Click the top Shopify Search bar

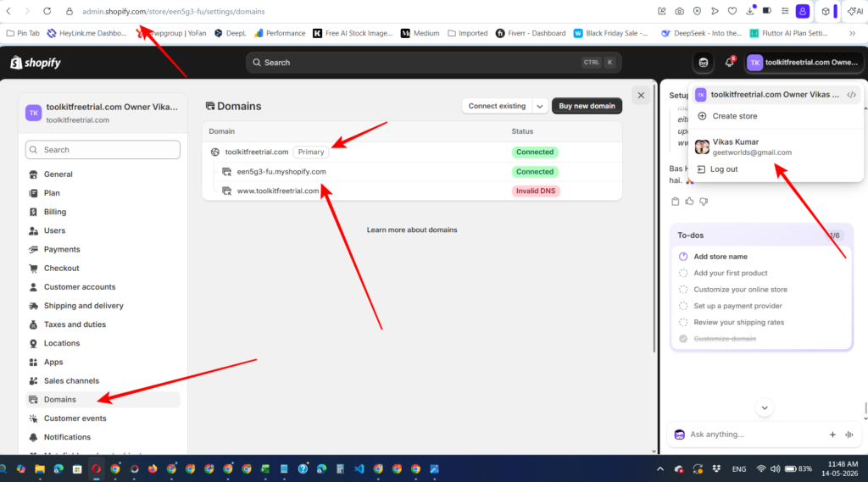(x=433, y=63)
